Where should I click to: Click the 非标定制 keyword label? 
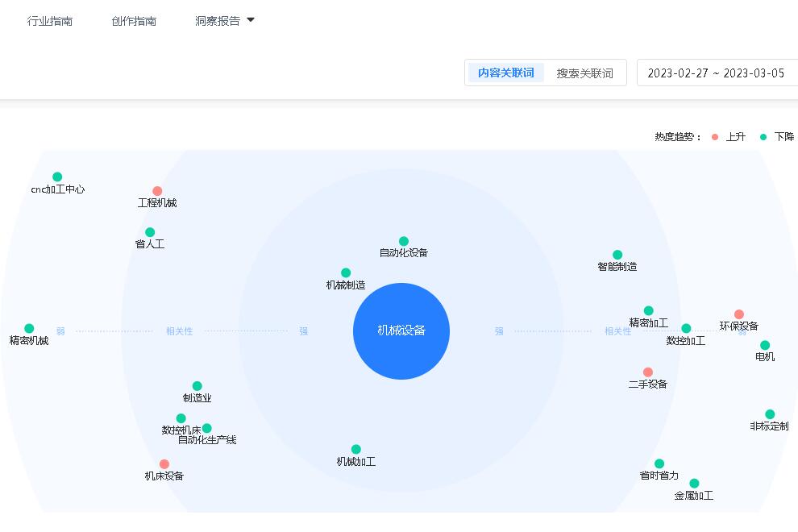(770, 426)
